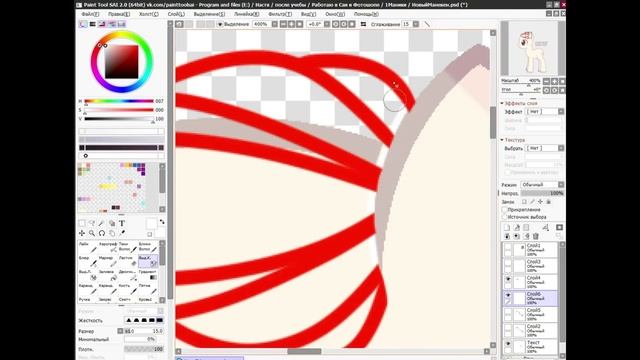Select the Move tool

click(82, 233)
